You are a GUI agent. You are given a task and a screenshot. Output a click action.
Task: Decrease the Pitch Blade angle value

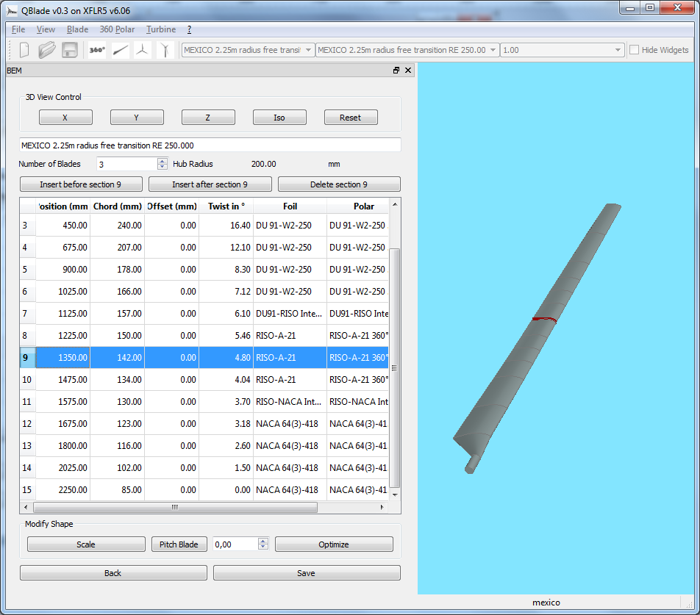coord(263,547)
